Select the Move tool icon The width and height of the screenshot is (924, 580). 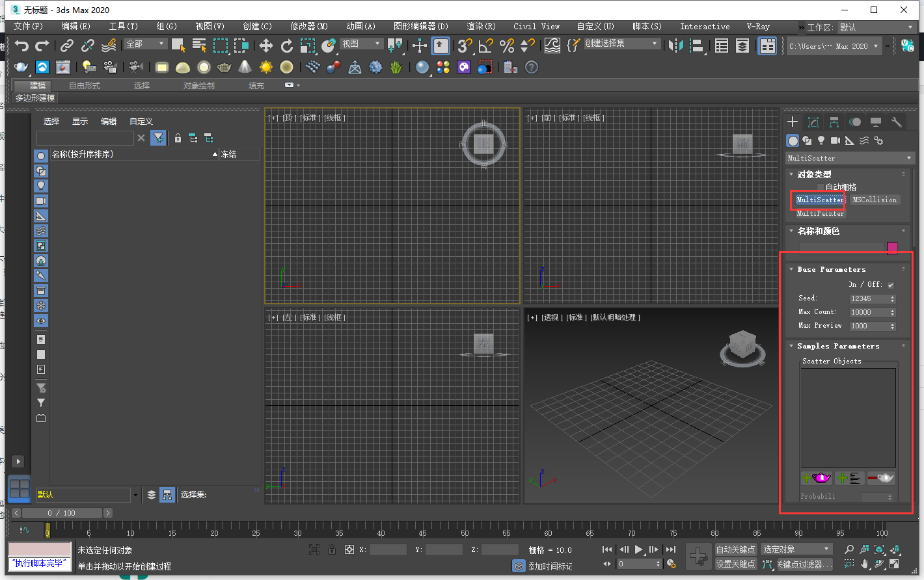265,46
